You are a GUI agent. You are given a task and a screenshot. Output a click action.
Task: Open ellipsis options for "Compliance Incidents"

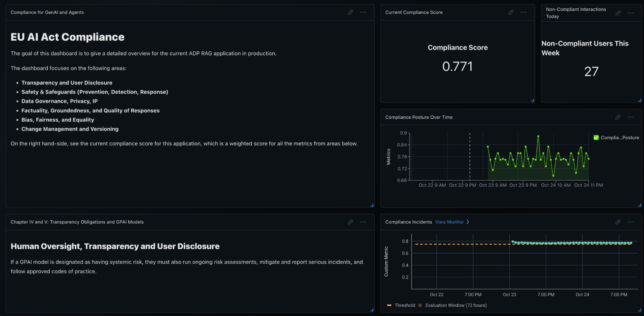tap(630, 222)
